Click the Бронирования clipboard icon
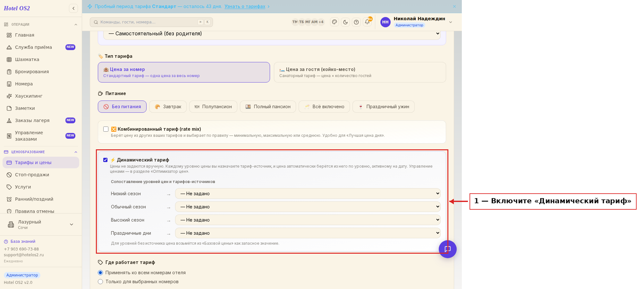 (9, 72)
